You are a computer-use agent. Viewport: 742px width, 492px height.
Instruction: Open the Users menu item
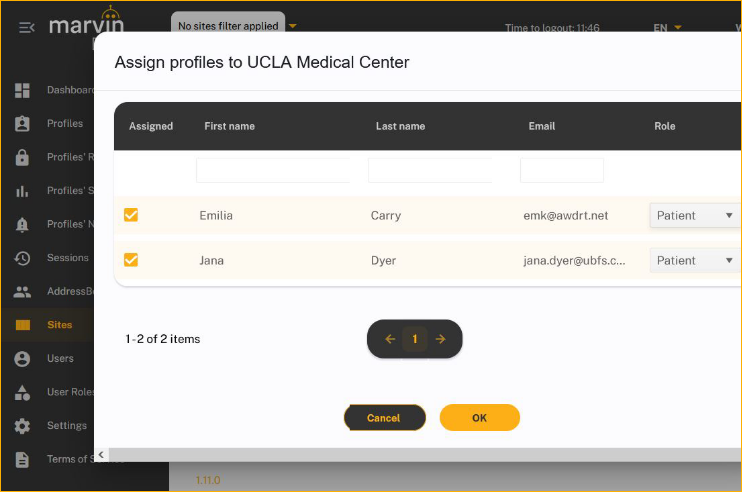pyautogui.click(x=60, y=358)
